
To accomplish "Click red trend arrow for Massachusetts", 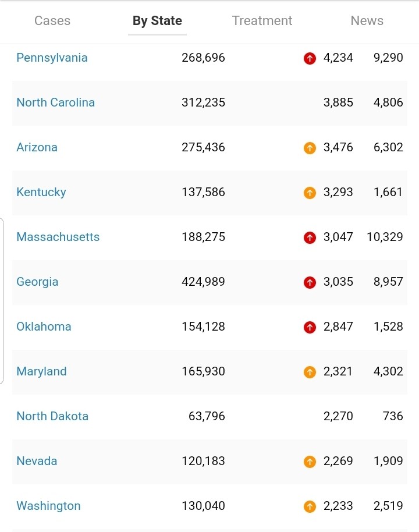I will tap(310, 237).
